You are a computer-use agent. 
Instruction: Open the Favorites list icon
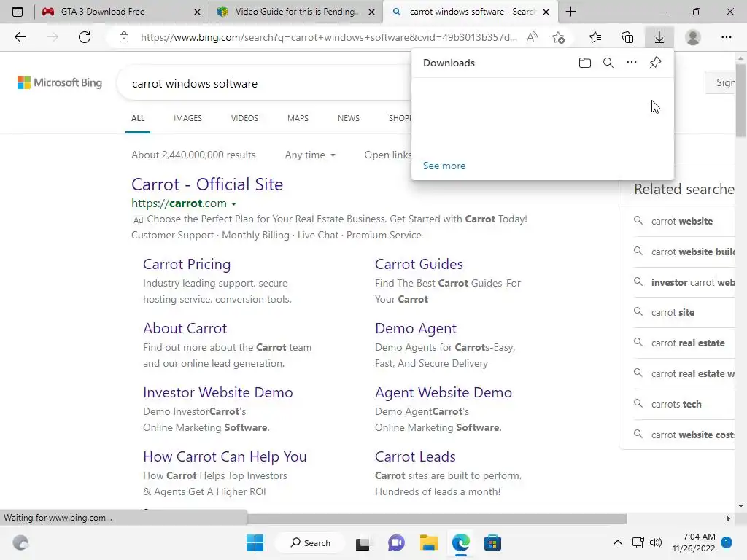click(x=595, y=37)
